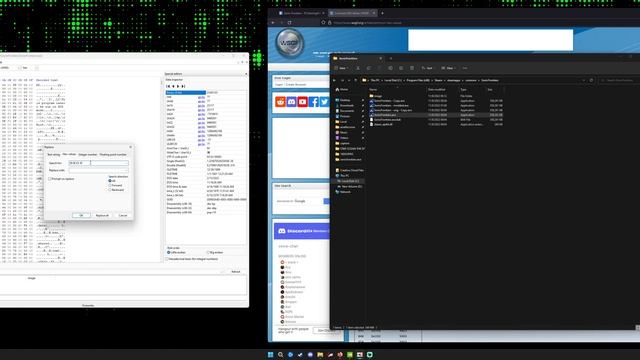The width and height of the screenshot is (640, 360).
Task: Click the browser reload button
Action: (x=289, y=23)
